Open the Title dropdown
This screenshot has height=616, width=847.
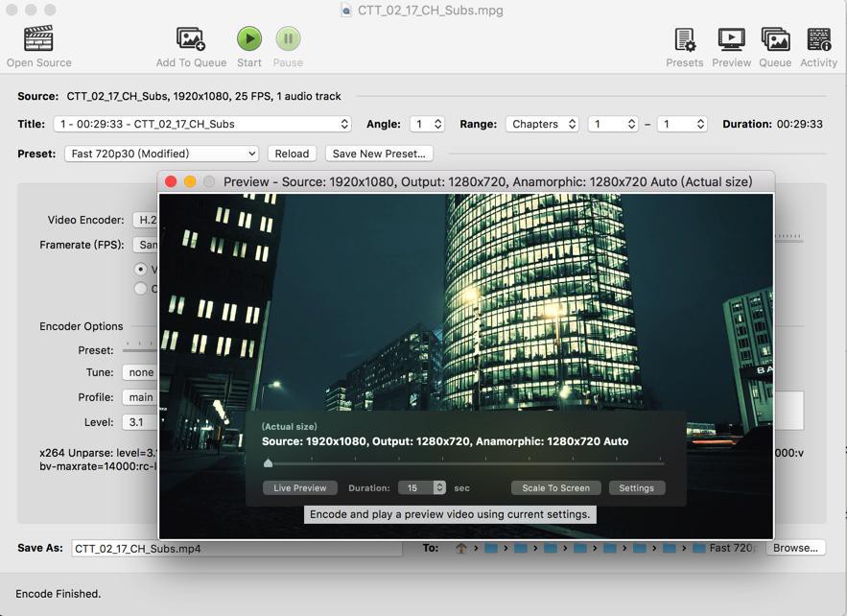202,125
